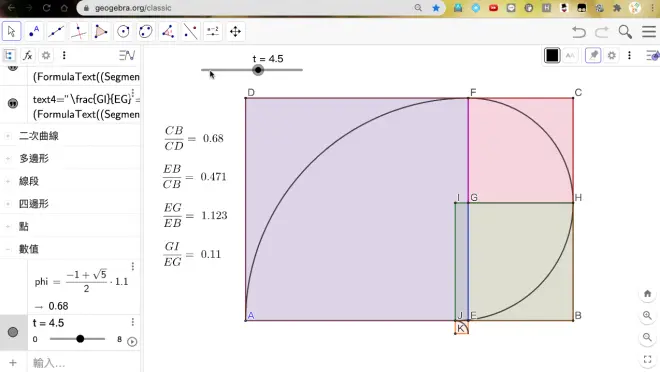
Task: Bookmark this page with star
Action: 436,8
